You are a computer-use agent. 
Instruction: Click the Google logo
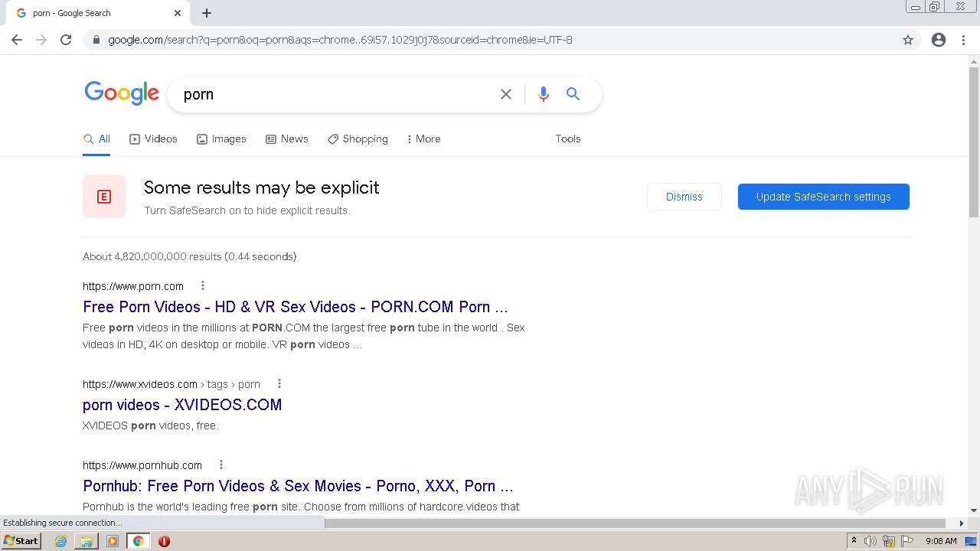(x=122, y=93)
